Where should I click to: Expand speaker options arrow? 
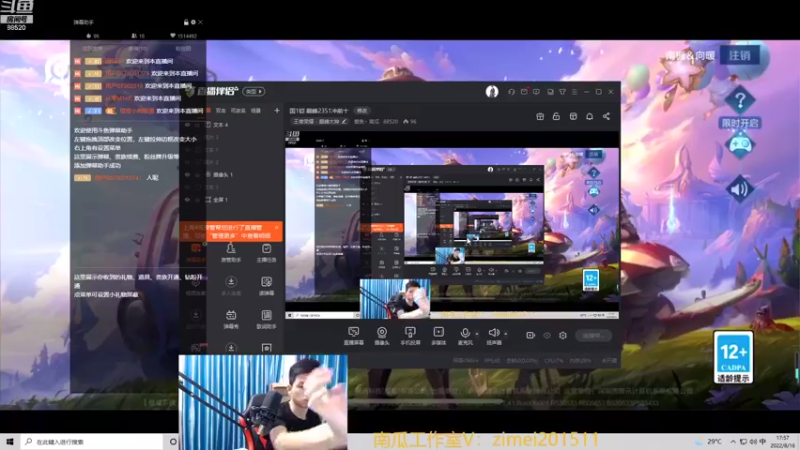(x=506, y=334)
